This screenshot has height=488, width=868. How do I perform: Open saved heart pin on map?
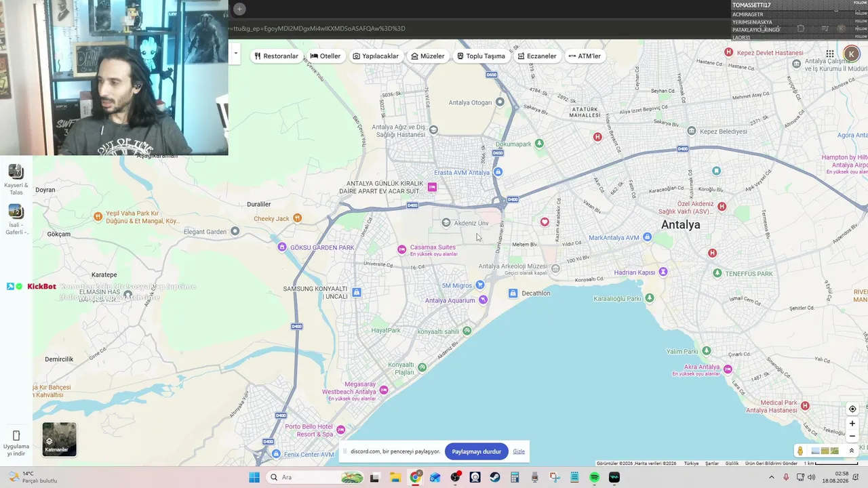pyautogui.click(x=545, y=222)
